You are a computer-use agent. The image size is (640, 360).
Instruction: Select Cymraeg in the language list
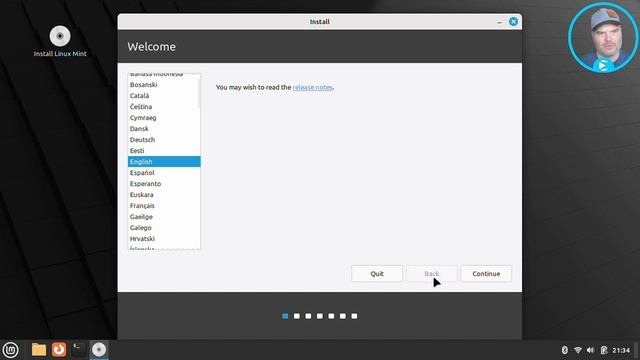click(x=164, y=118)
